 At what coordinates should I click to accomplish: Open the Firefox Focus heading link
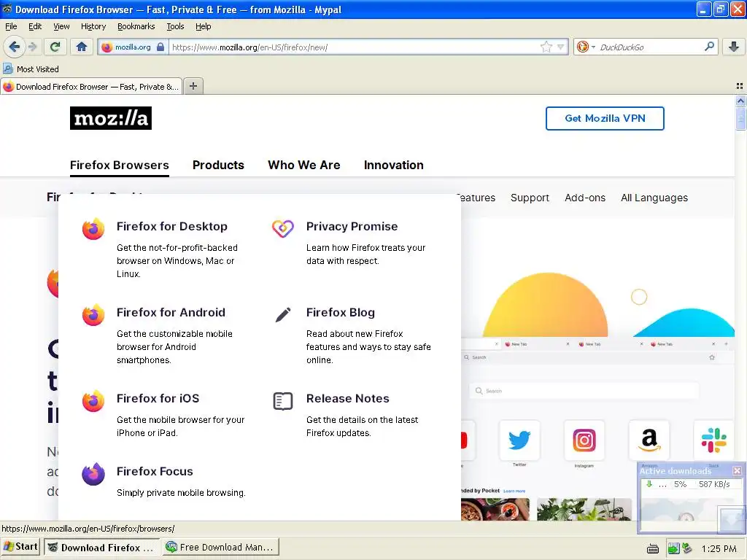click(155, 472)
